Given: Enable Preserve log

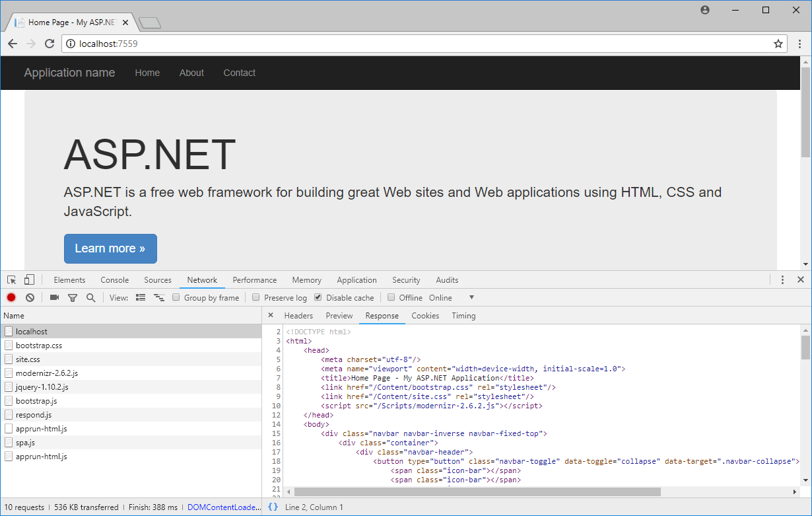Looking at the screenshot, I should [x=255, y=297].
